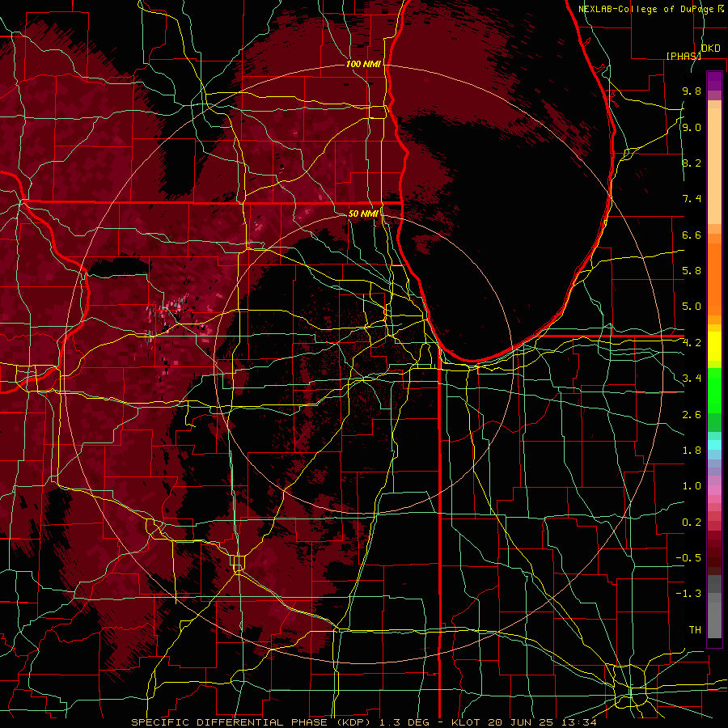This screenshot has height=728, width=728.
Task: Click the -0.5 value on the scale
Action: (x=688, y=558)
